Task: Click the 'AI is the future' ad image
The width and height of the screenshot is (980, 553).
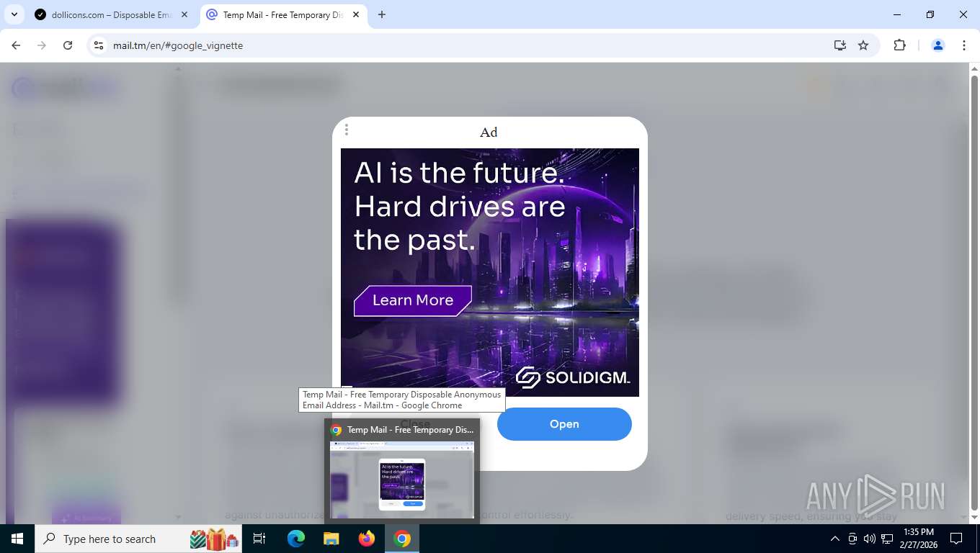Action: 490,272
